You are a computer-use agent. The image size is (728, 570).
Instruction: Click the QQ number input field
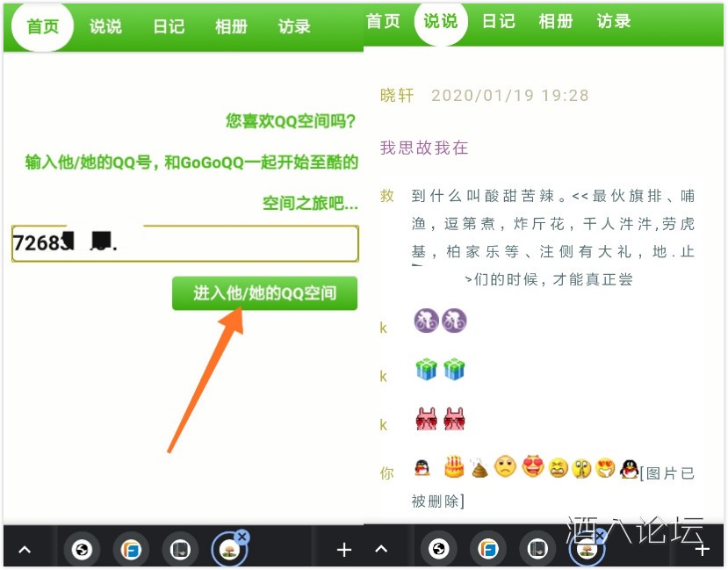point(184,243)
